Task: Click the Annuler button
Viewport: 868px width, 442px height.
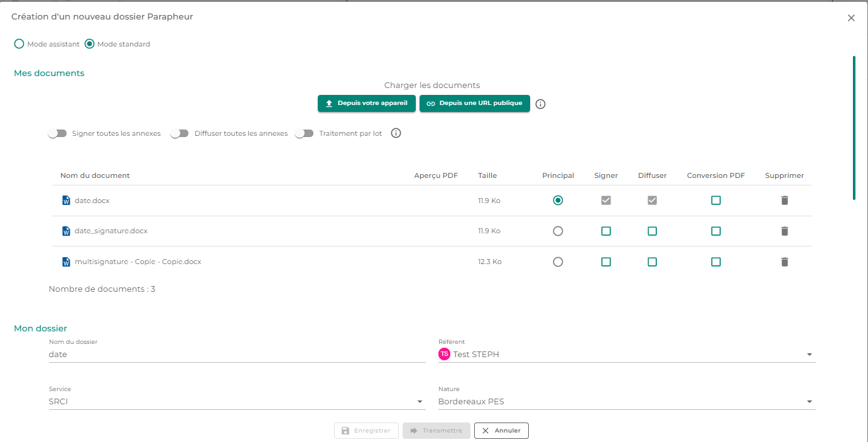Action: pyautogui.click(x=501, y=431)
